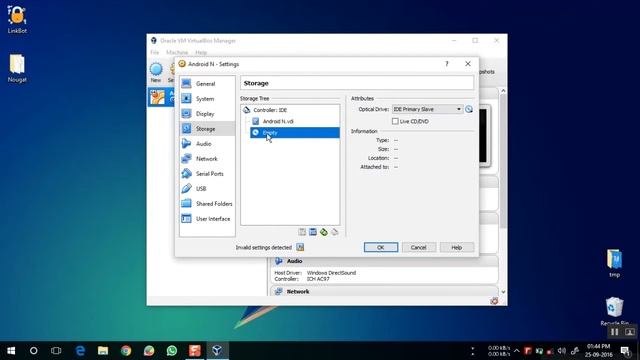Open the Optical Drive IDE Primary Slave dropdown
The height and width of the screenshot is (360, 640).
427,109
